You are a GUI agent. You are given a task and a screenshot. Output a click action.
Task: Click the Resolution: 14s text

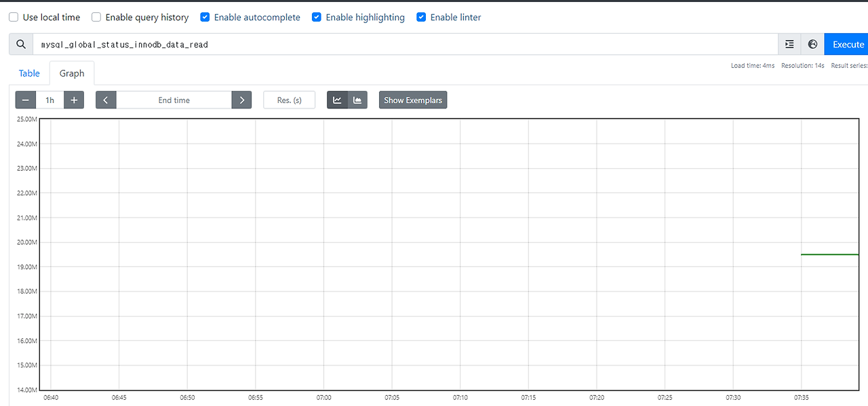coord(803,66)
